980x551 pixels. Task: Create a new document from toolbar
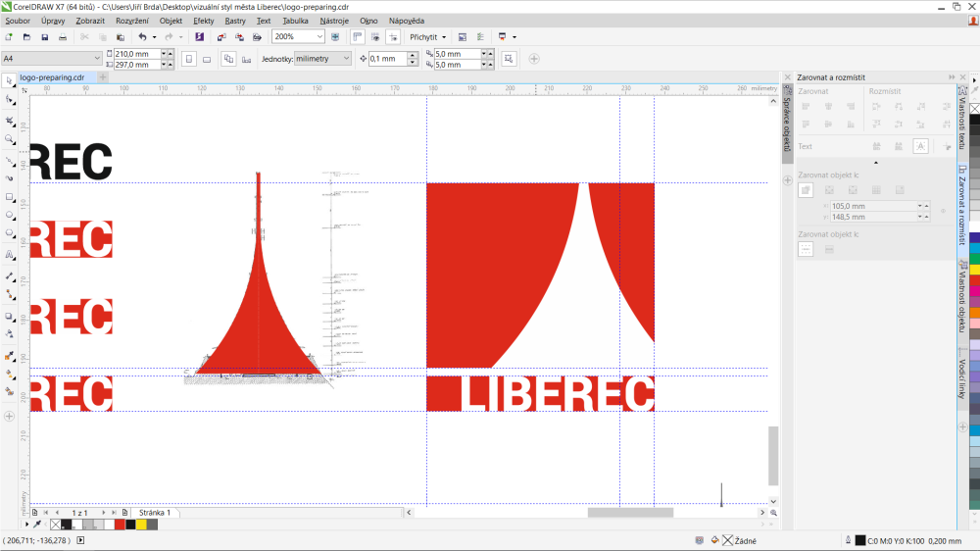[x=9, y=37]
